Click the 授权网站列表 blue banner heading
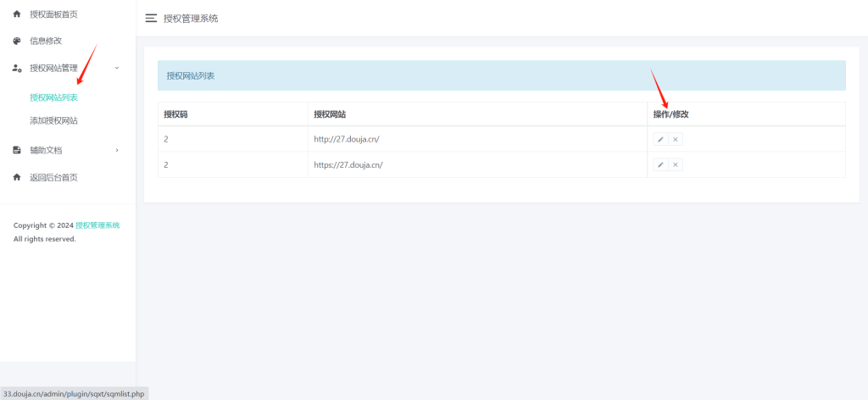868x400 pixels. [x=191, y=75]
